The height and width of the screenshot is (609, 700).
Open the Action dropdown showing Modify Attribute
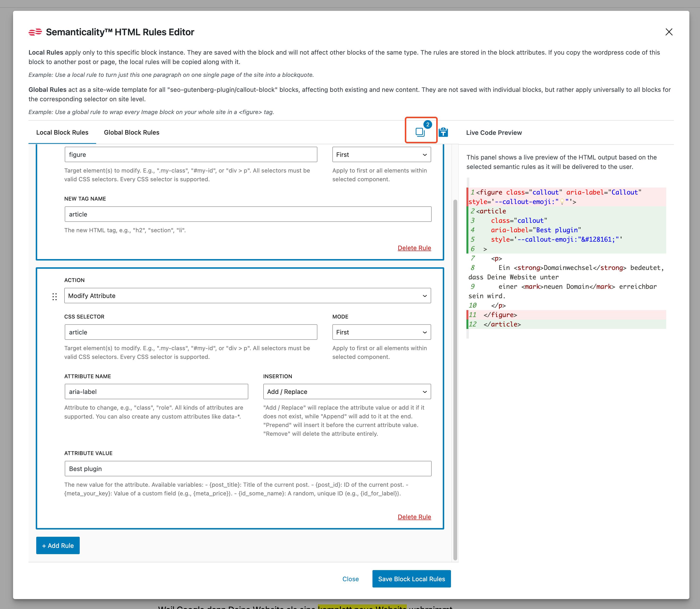tap(247, 295)
